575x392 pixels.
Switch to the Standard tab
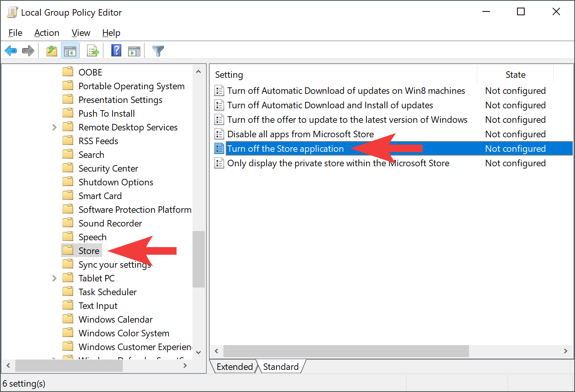281,367
